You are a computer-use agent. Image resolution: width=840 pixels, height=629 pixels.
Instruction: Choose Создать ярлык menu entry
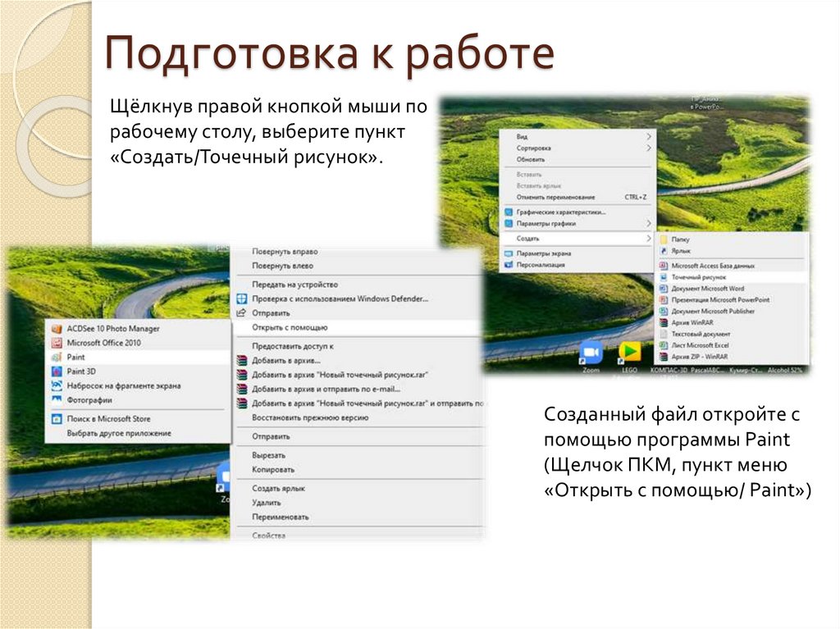click(x=278, y=489)
